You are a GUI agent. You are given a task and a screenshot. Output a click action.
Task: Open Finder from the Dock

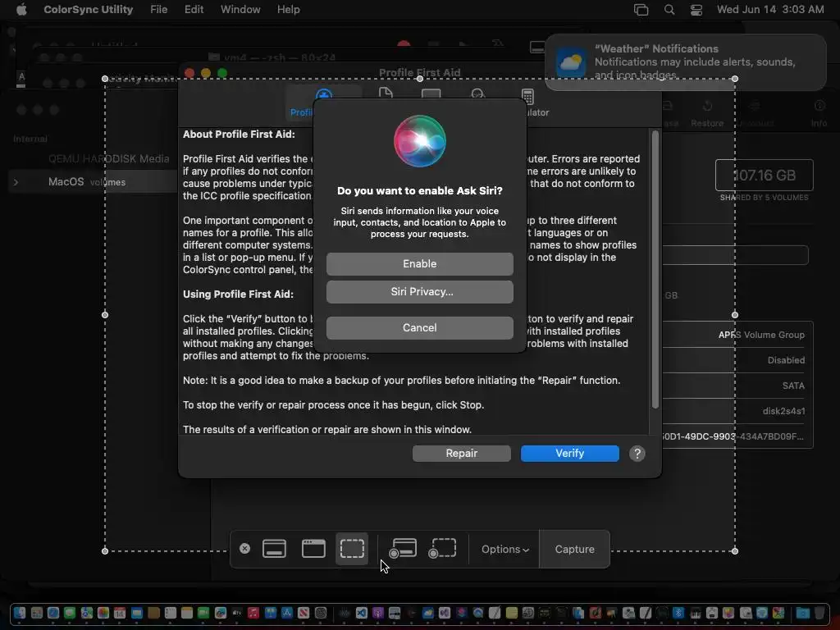pos(20,613)
